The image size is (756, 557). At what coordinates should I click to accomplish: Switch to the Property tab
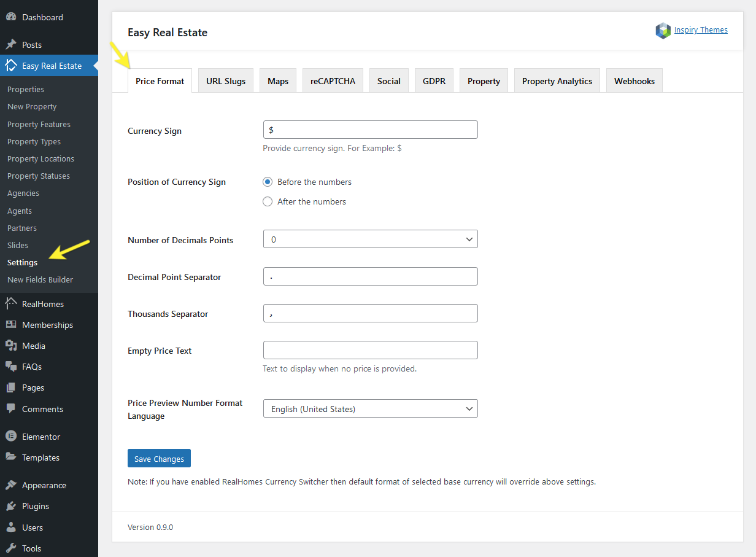click(x=484, y=80)
